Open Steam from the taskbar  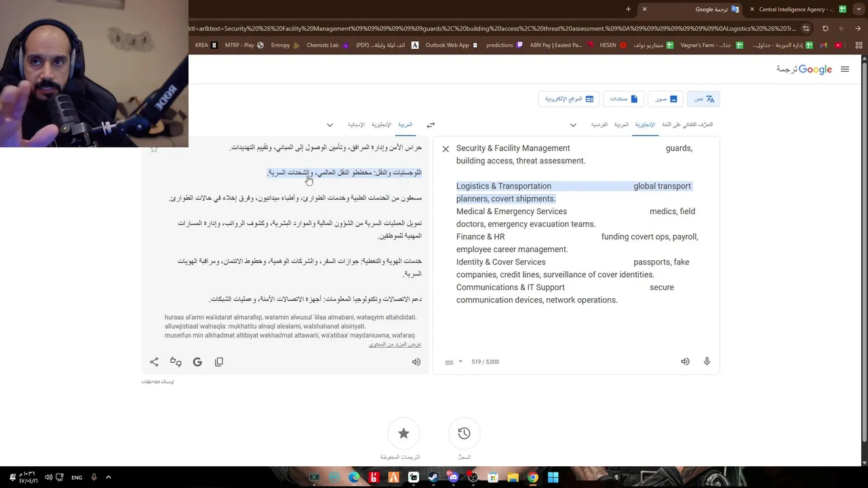point(433,477)
